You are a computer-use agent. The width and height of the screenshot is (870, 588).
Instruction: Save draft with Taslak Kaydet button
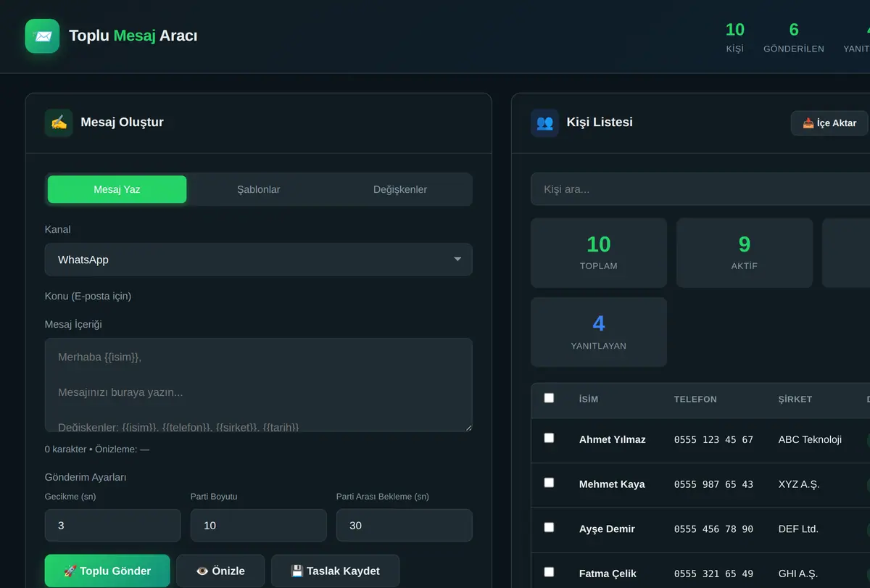(335, 571)
